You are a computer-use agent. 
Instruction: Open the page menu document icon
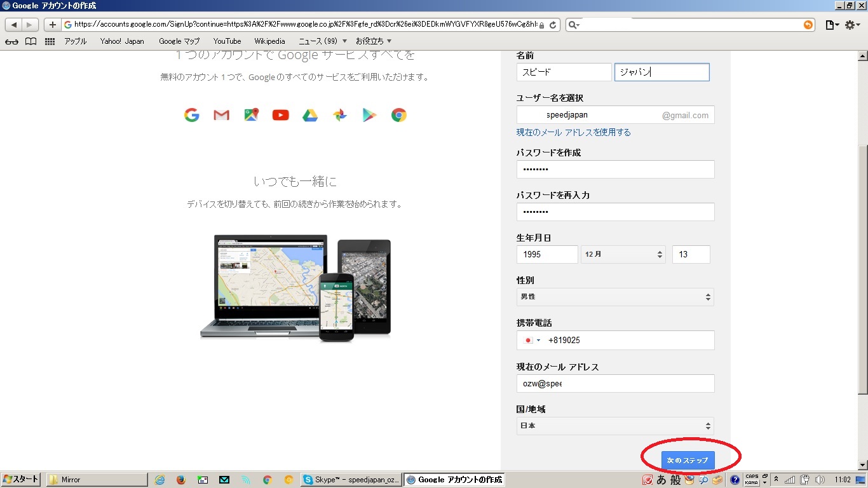click(832, 25)
